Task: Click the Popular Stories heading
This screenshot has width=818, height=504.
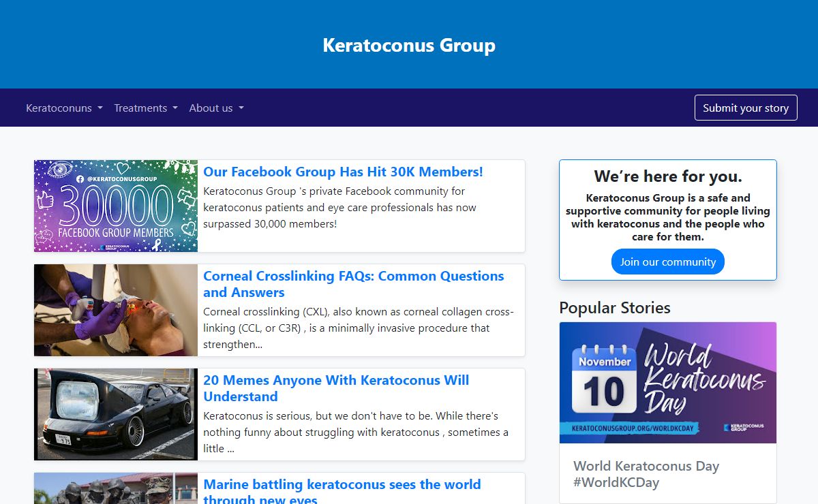Action: coord(615,308)
